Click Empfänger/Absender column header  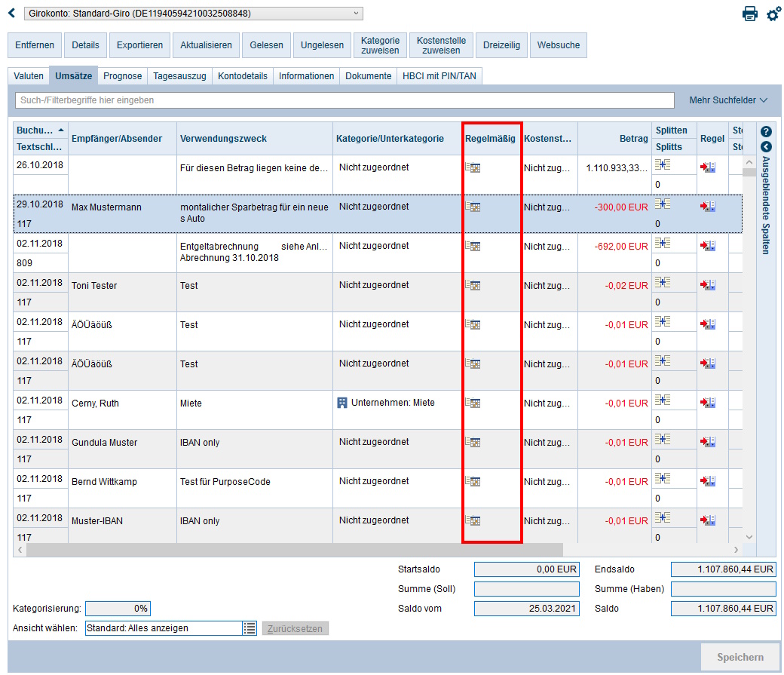122,139
